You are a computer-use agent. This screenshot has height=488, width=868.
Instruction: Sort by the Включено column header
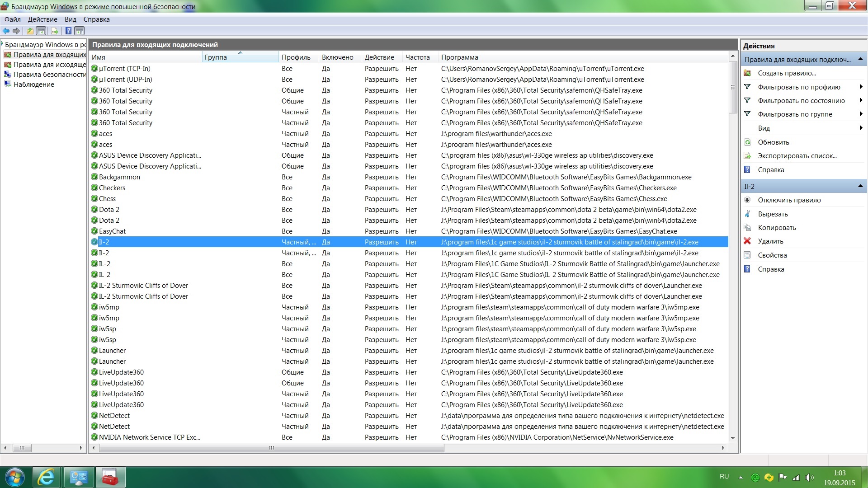click(x=340, y=57)
